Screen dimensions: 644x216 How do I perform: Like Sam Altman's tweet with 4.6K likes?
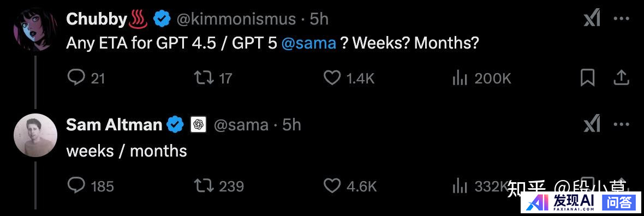click(350, 186)
